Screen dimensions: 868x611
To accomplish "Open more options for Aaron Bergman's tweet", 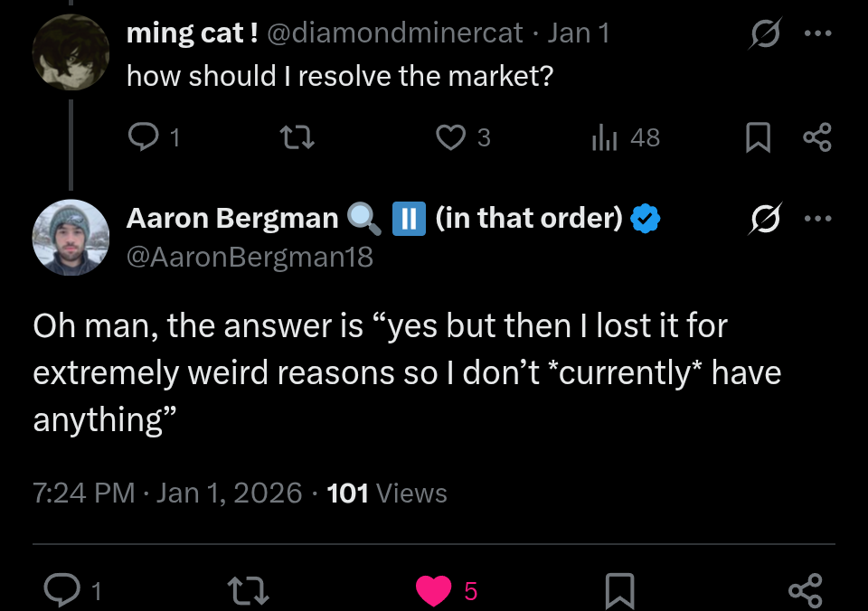I will coord(816,220).
